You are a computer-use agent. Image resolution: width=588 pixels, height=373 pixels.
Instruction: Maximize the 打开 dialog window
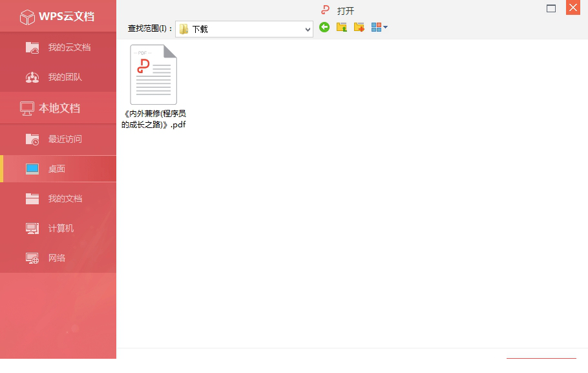click(x=551, y=8)
